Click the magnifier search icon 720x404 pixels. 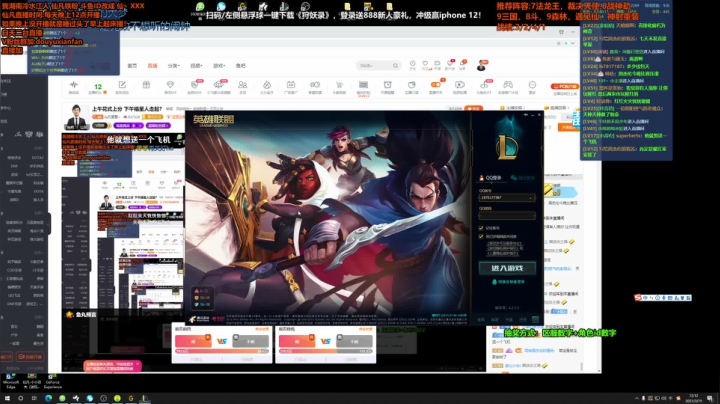(x=395, y=66)
